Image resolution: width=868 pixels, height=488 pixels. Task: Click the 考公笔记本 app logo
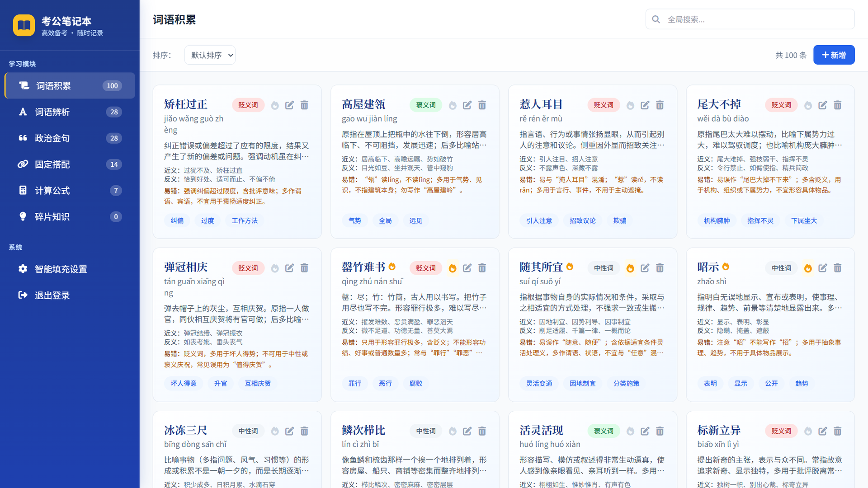tap(24, 25)
